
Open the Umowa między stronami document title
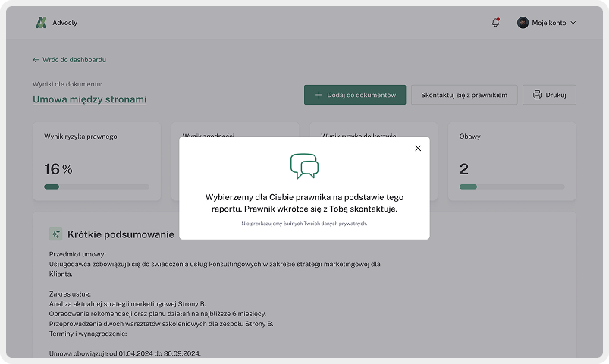point(89,99)
